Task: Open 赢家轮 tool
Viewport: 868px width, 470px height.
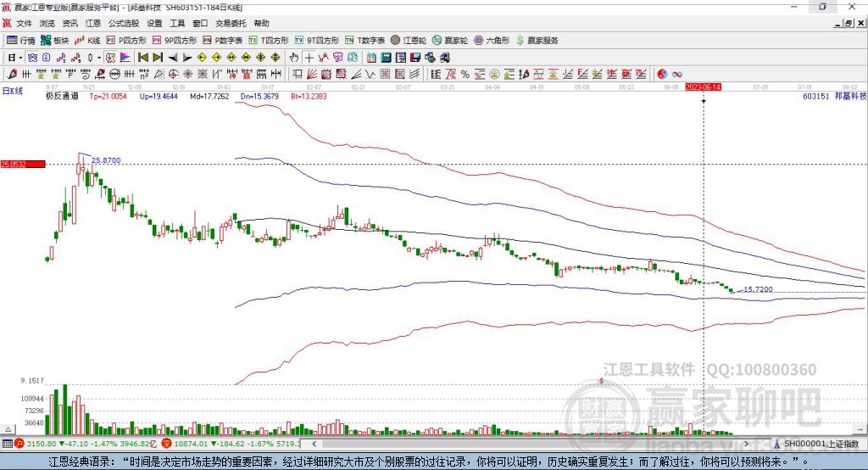Action: pos(450,41)
